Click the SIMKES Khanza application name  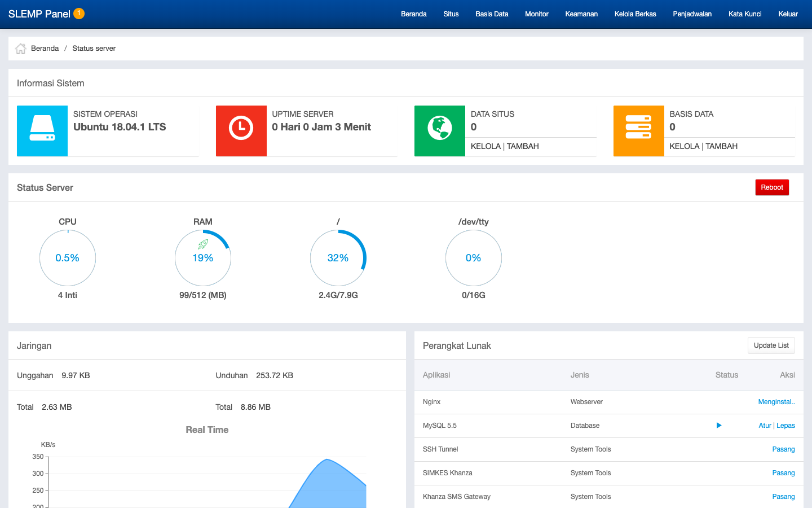click(448, 473)
